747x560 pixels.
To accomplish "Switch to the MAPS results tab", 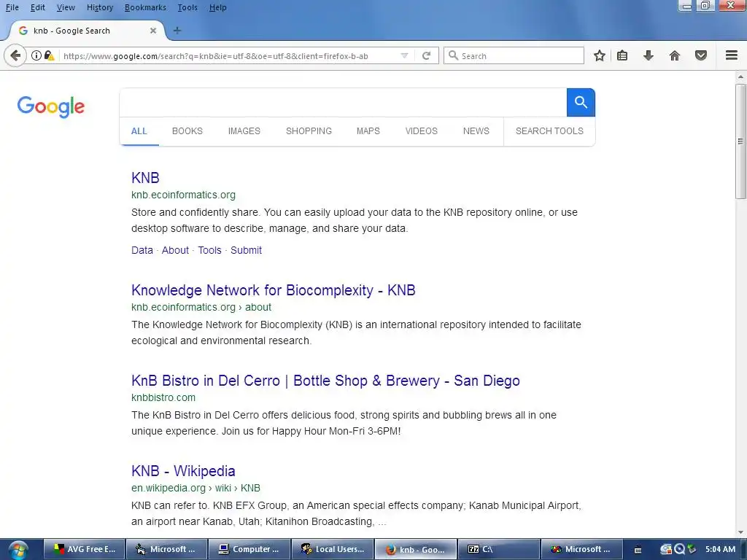I will [368, 131].
